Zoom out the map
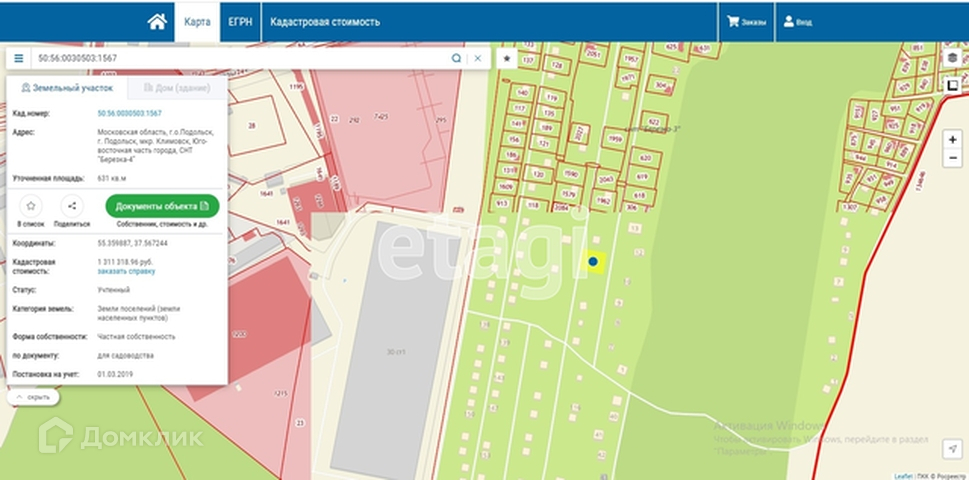 (952, 158)
